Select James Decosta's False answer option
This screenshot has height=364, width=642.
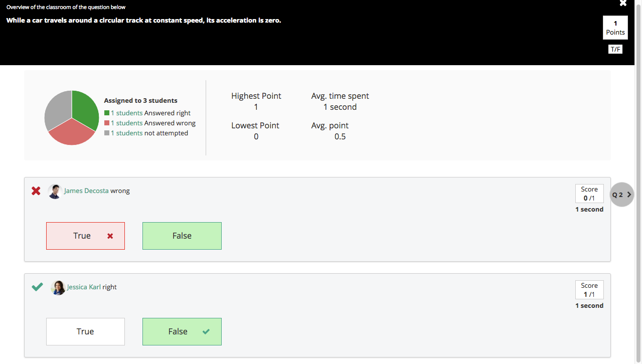pos(182,236)
